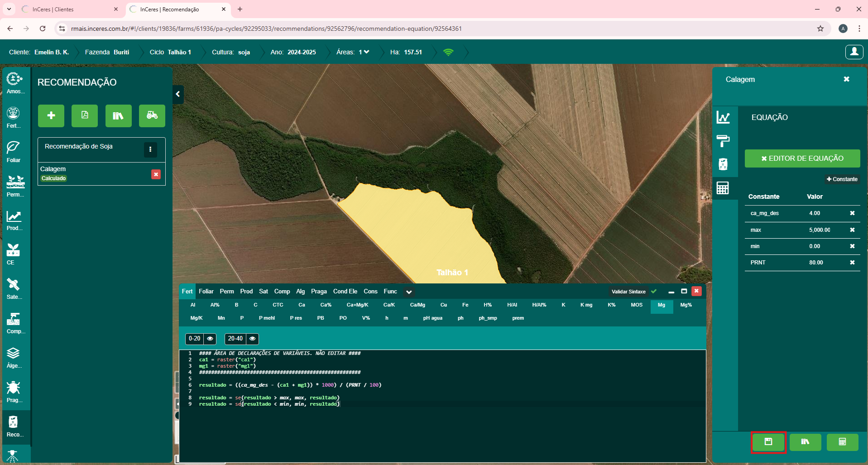
Task: Click the Editor de Equação button
Action: tap(802, 158)
